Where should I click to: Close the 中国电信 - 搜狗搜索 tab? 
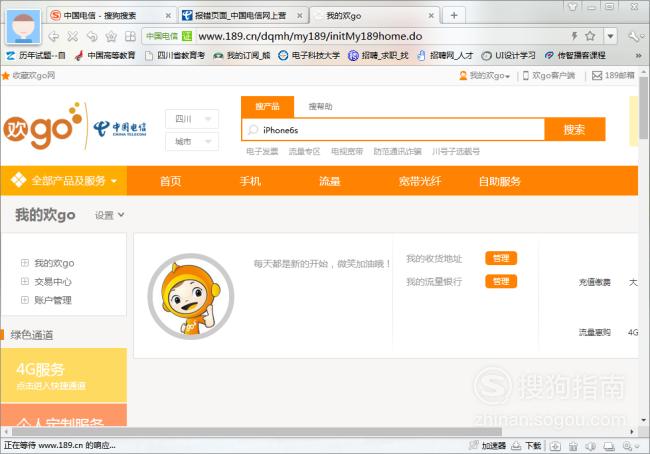[168, 16]
